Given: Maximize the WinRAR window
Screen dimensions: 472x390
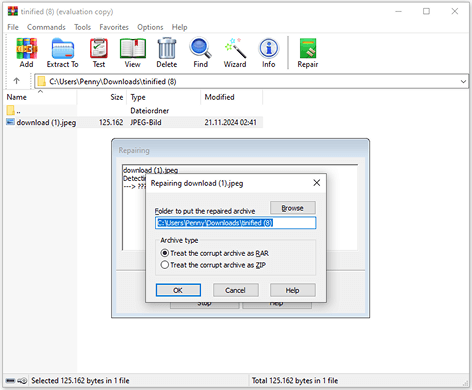Looking at the screenshot, I should pos(426,11).
